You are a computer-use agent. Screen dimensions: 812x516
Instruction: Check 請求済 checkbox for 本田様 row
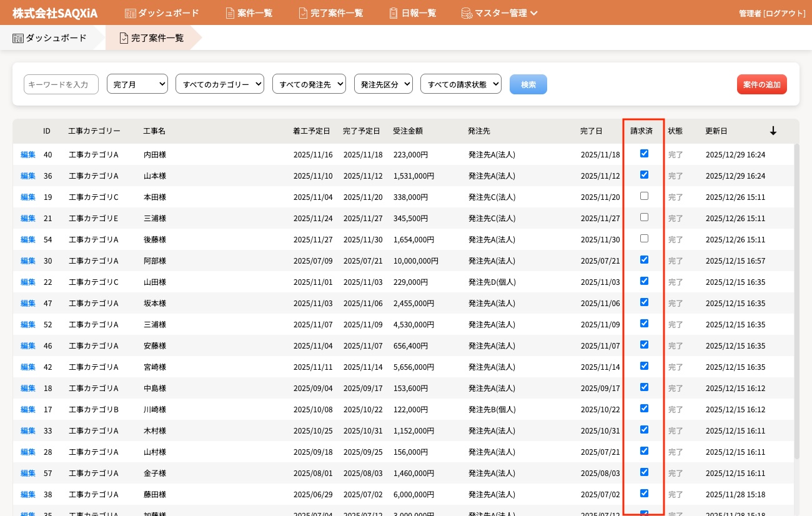[644, 196]
